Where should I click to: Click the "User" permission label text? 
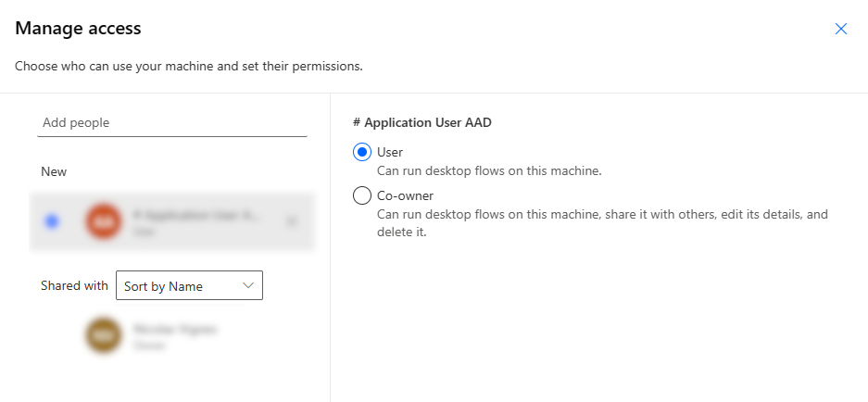pos(390,153)
